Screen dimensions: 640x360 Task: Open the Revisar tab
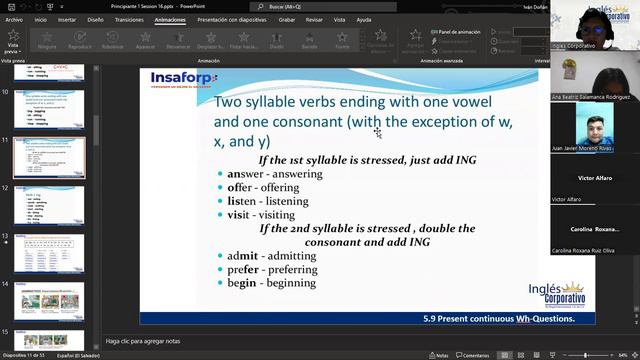pyautogui.click(x=314, y=20)
